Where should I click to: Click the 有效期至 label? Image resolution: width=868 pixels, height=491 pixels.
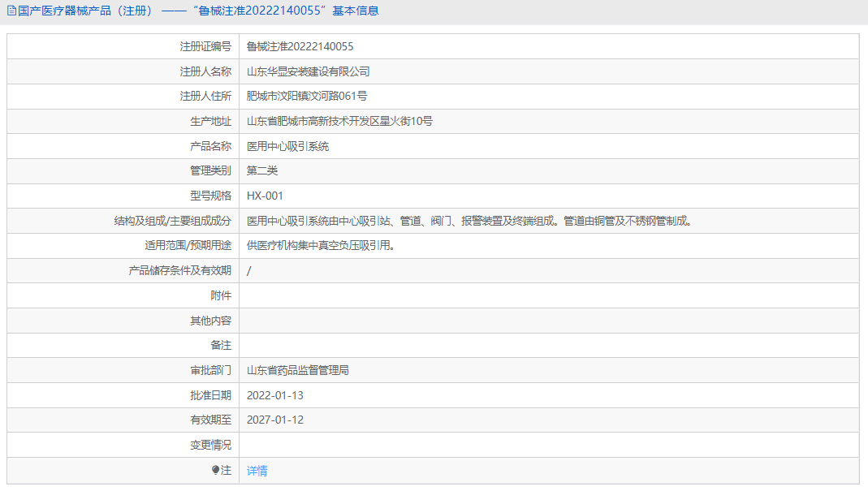pyautogui.click(x=210, y=420)
